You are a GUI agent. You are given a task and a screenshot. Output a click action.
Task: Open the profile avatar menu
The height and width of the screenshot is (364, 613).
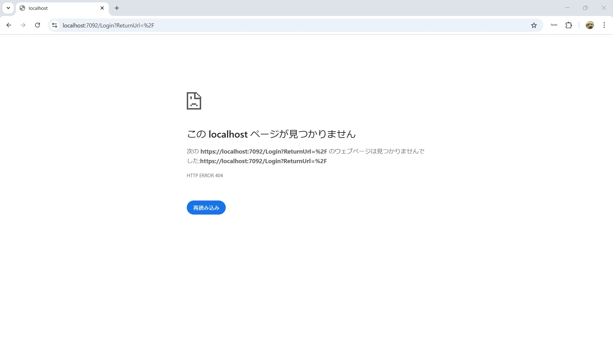pos(590,25)
